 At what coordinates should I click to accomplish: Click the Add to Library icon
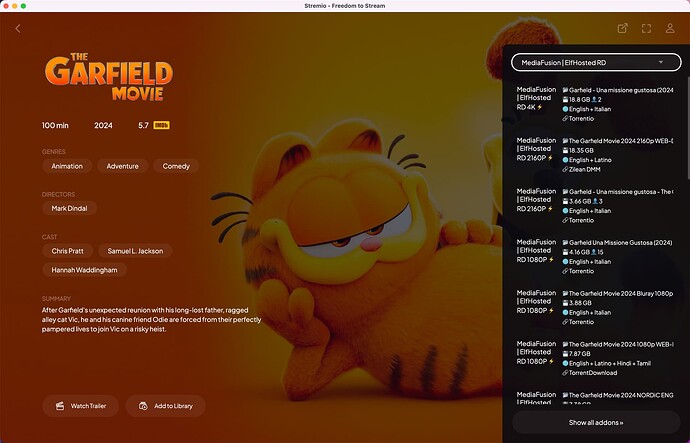click(143, 406)
